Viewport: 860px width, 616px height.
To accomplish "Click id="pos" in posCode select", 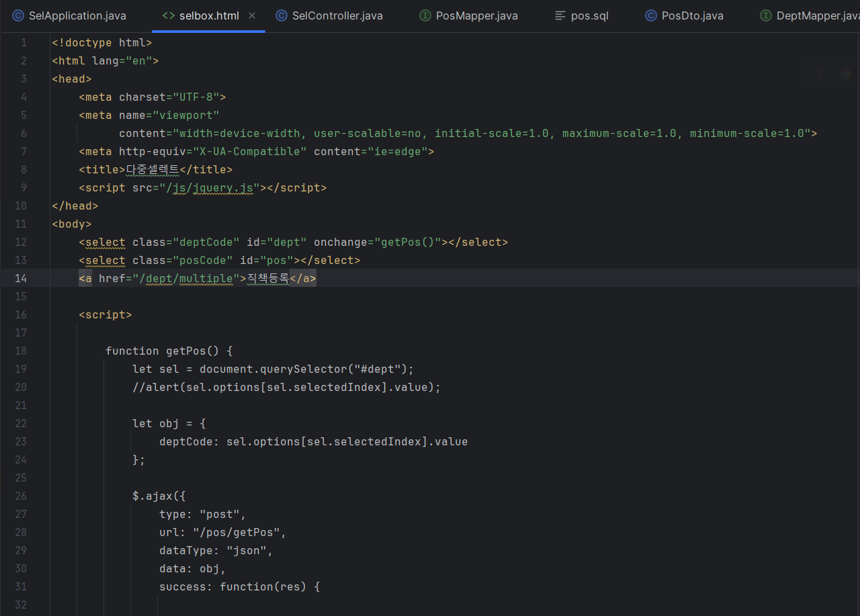I will coord(267,260).
